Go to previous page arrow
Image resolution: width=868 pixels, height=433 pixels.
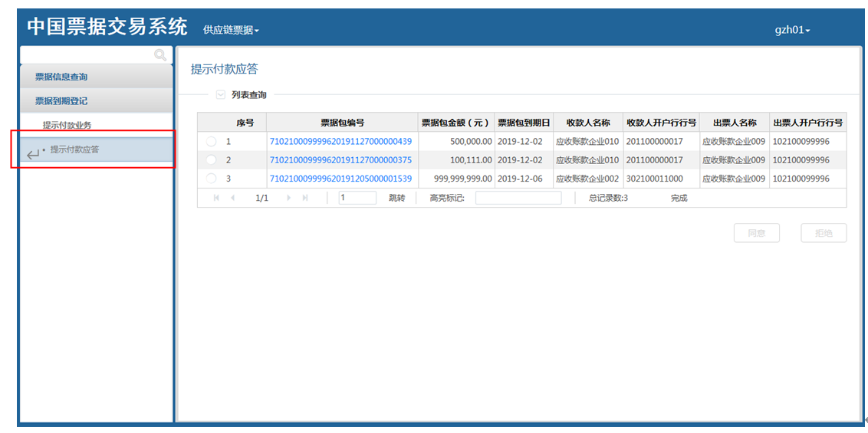coord(232,198)
